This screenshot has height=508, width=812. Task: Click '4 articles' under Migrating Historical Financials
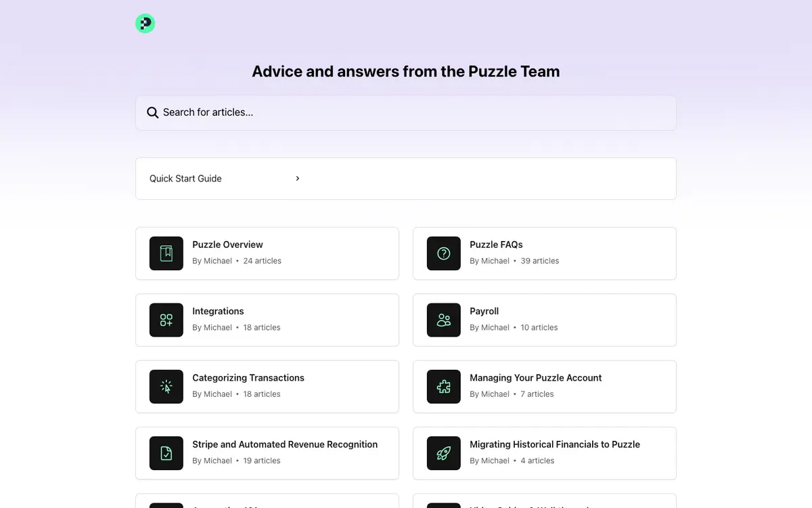tap(537, 461)
